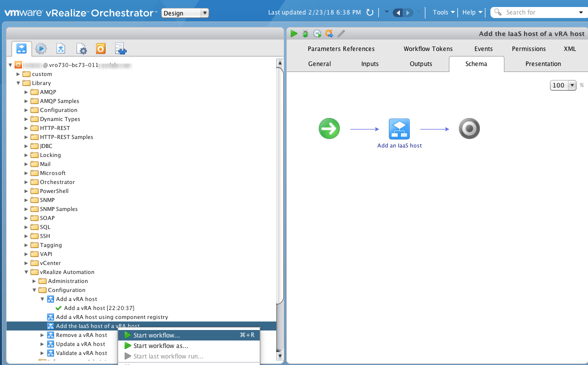The width and height of the screenshot is (588, 365).
Task: Click the workflow icon beside Add a vRA host
Action: point(51,299)
